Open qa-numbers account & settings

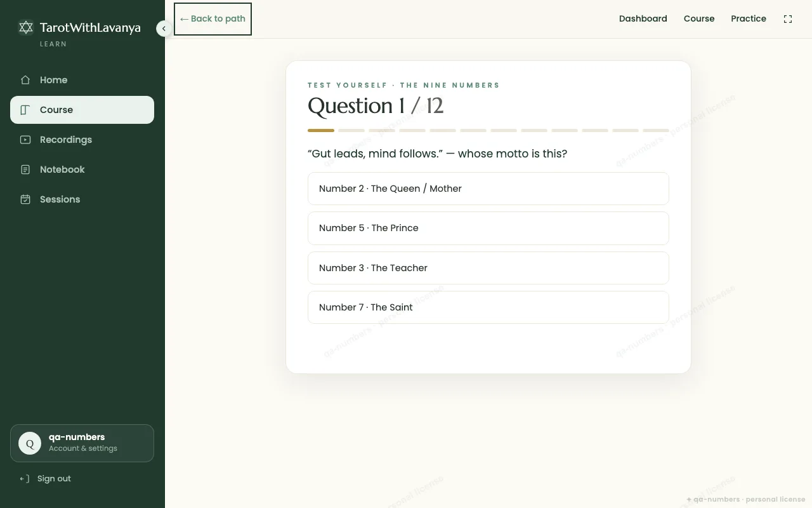click(x=82, y=443)
